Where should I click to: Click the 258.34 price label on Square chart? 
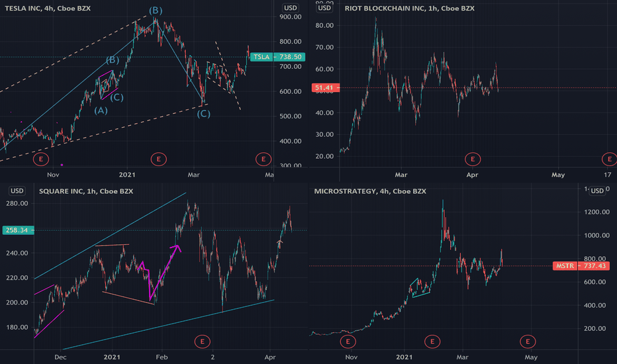point(18,230)
